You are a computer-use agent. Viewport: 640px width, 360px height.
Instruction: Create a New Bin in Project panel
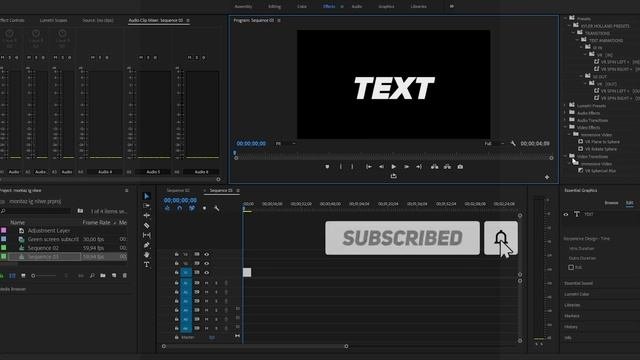(103, 276)
